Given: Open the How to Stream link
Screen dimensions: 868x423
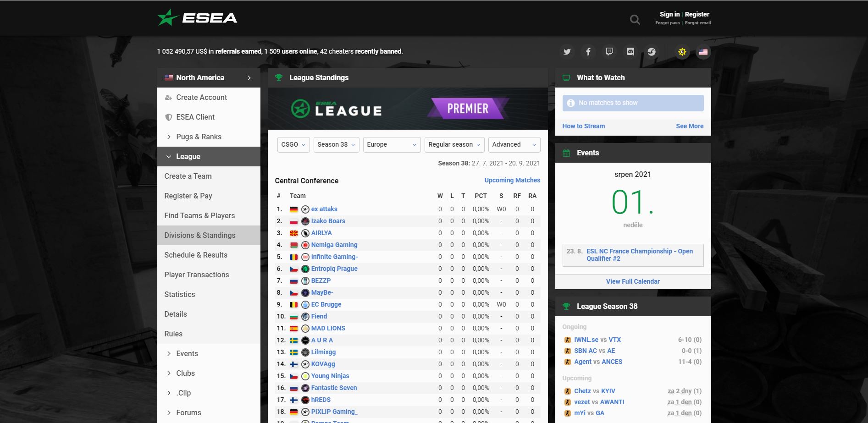Looking at the screenshot, I should pos(583,126).
